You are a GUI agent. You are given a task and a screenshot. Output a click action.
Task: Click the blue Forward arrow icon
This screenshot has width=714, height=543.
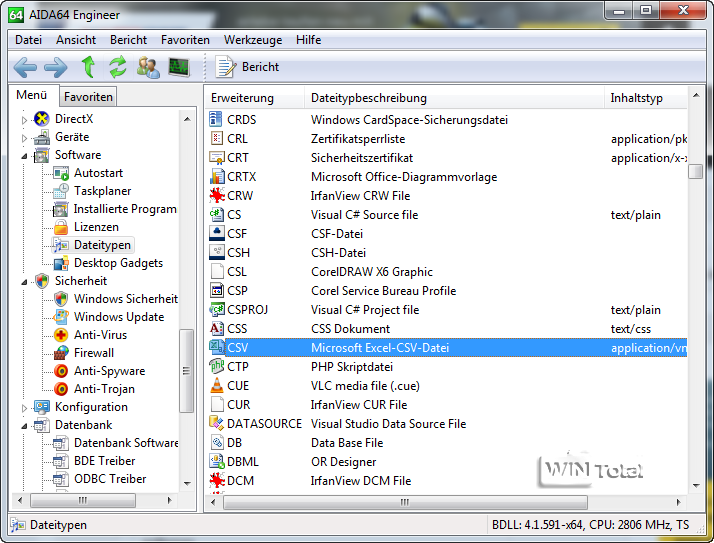coord(56,67)
